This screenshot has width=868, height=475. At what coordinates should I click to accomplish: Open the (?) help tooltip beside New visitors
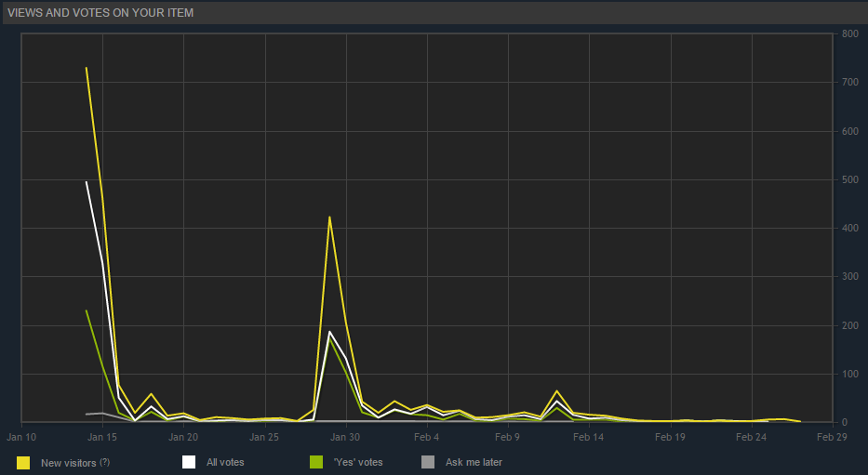click(104, 462)
